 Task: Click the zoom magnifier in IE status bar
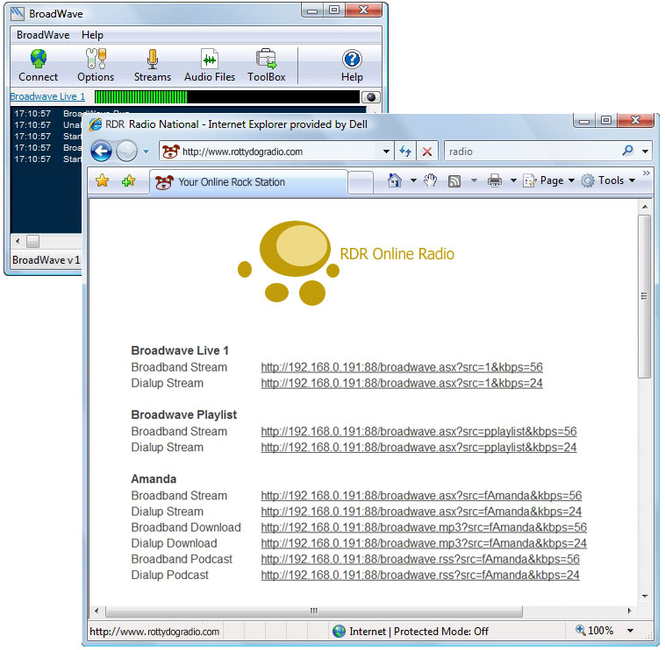pos(580,630)
